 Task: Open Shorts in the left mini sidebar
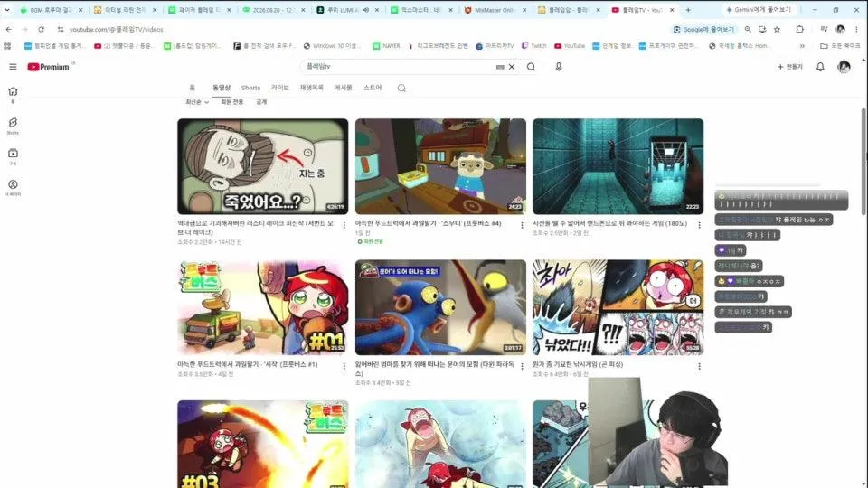coord(13,126)
